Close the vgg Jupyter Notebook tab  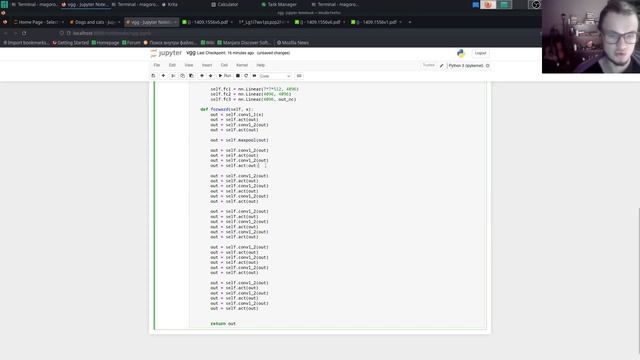pos(175,22)
